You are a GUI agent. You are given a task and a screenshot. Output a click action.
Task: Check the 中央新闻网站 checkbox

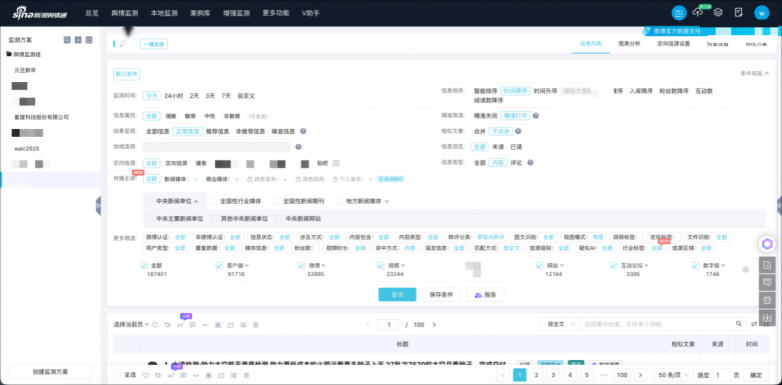[279, 218]
